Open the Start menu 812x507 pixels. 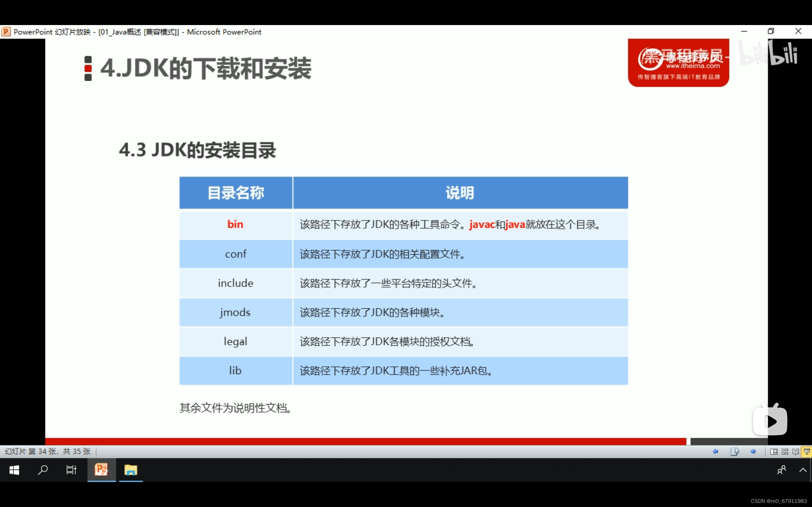(x=14, y=470)
